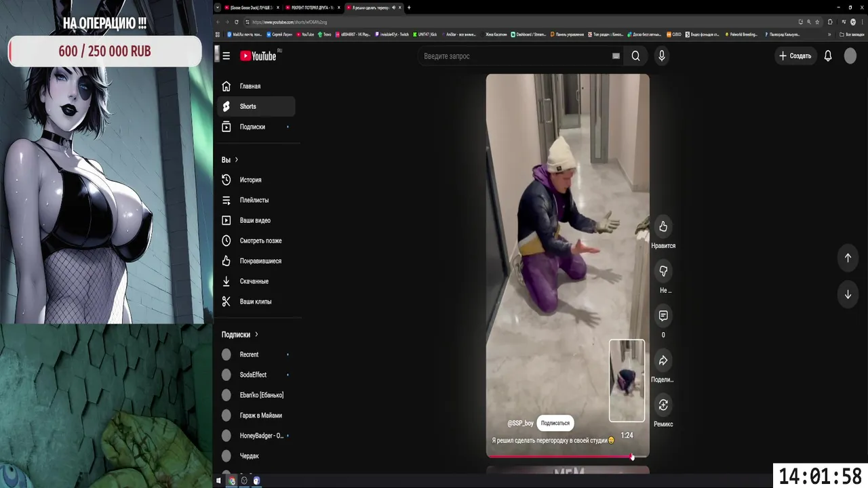
Task: Open Подписки in the sidebar
Action: point(256,127)
